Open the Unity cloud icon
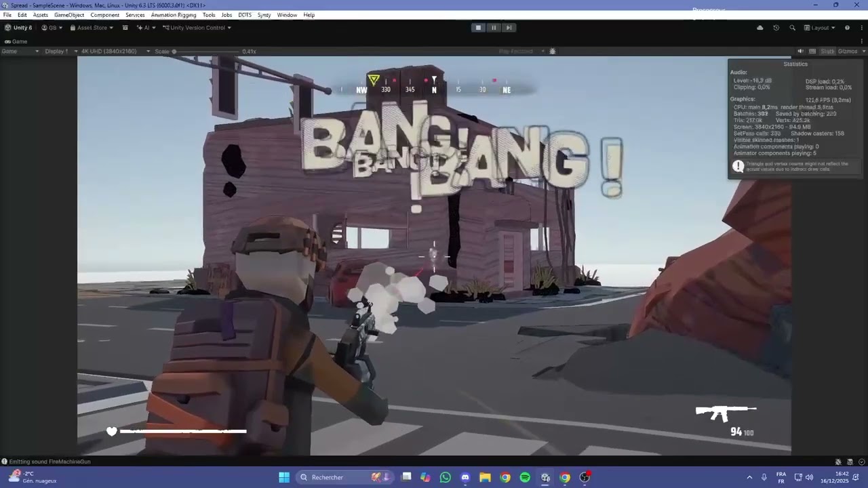Viewport: 868px width, 488px height. point(759,28)
